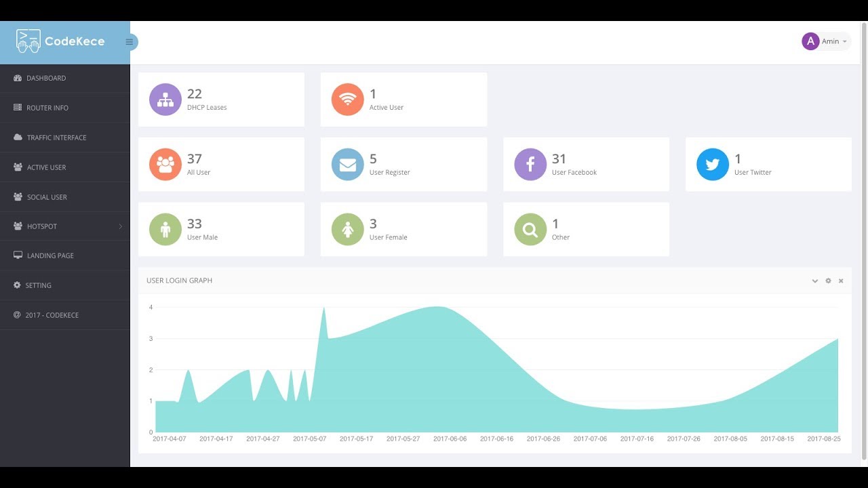Click the '37' All User count

pyautogui.click(x=195, y=159)
